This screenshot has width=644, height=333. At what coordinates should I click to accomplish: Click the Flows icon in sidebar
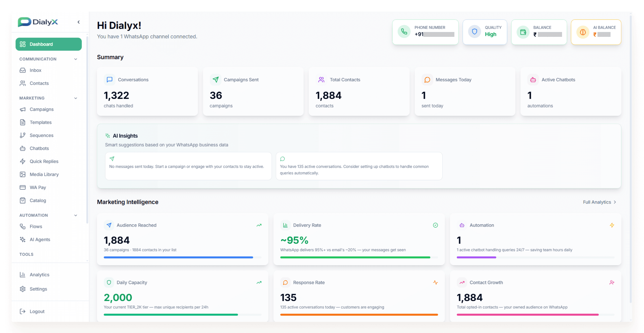click(x=23, y=227)
